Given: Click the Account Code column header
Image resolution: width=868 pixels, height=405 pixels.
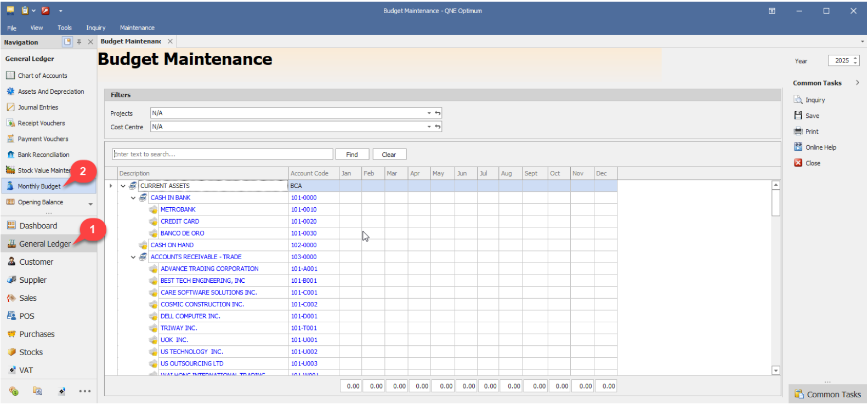Looking at the screenshot, I should [313, 174].
